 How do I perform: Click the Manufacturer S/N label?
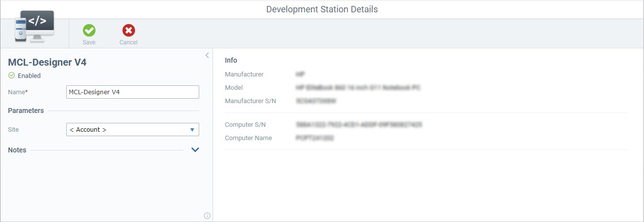click(x=251, y=101)
